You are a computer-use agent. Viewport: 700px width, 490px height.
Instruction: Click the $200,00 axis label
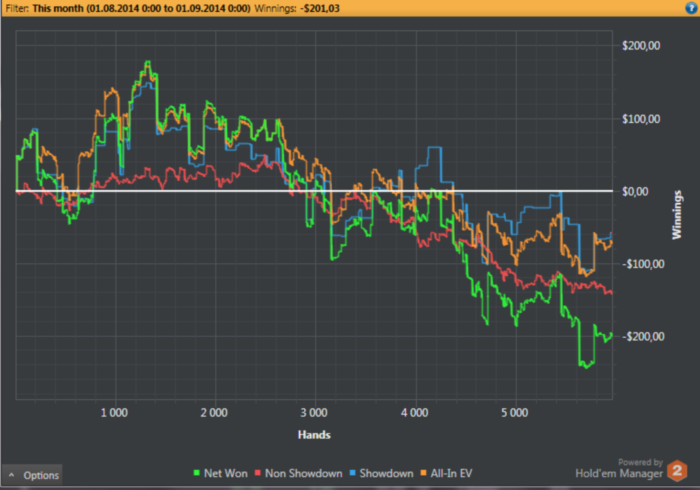point(641,46)
